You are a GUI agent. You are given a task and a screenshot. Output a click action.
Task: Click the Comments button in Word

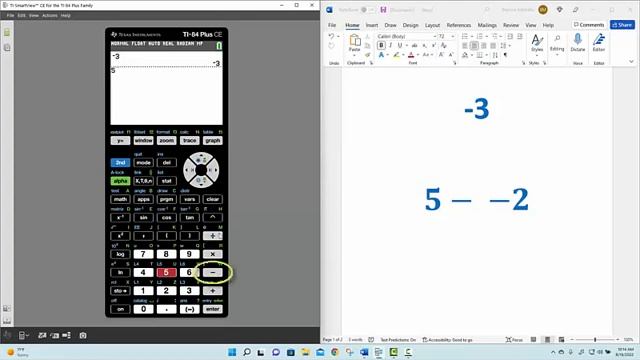[589, 25]
